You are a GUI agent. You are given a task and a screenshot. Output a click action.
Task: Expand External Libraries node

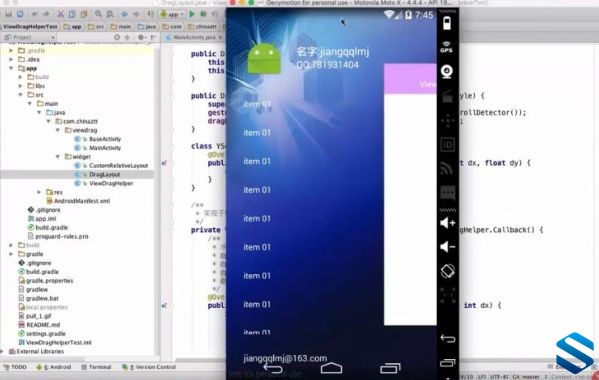[x=2, y=351]
